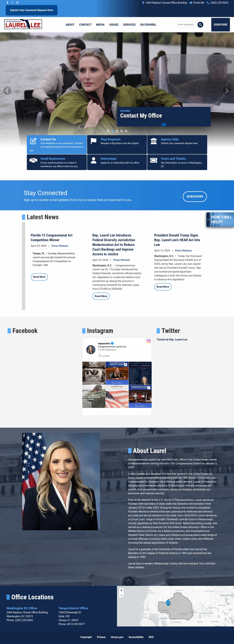Click the Tours and Tickets ticket icon
The width and height of the screenshot is (234, 644).
(x=154, y=160)
